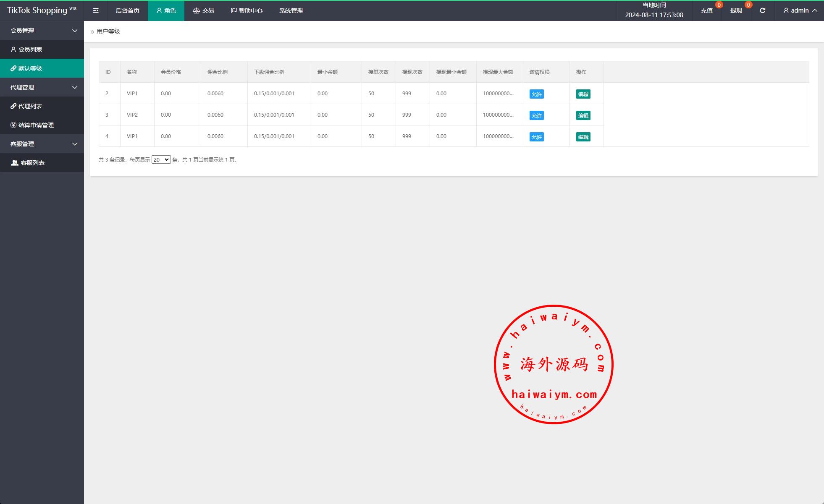Open 结算申请管理 with the yen icon
Image resolution: width=824 pixels, height=504 pixels.
[x=32, y=125]
